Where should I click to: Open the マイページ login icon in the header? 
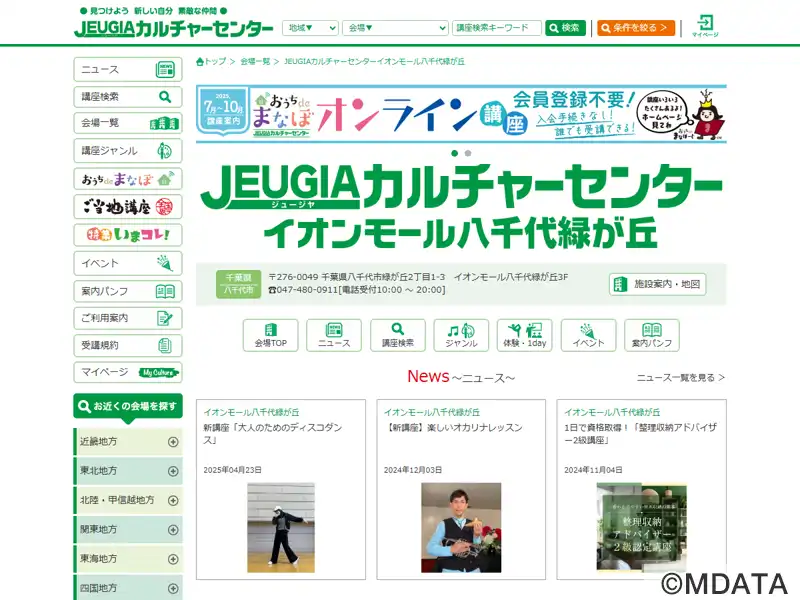point(705,26)
